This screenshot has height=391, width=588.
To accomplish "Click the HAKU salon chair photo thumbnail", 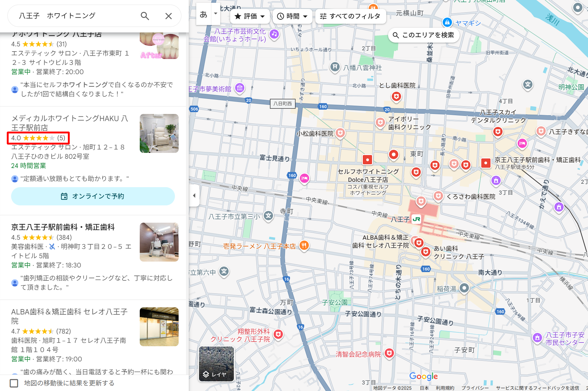I will 159,133.
